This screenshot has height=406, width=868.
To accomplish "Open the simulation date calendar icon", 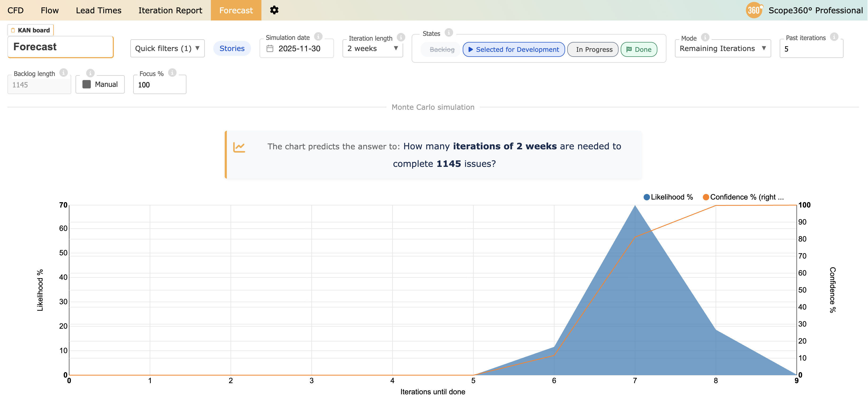I will 270,48.
